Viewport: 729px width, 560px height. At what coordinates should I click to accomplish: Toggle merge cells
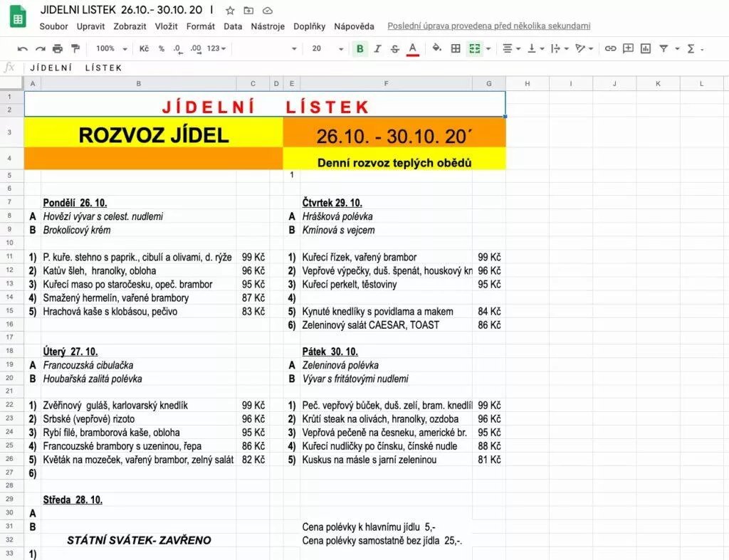point(474,48)
